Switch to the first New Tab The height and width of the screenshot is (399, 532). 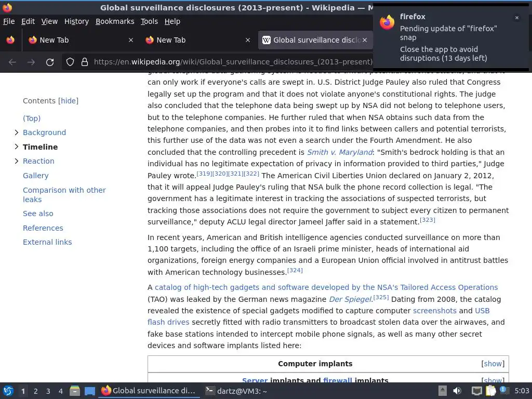coord(81,40)
